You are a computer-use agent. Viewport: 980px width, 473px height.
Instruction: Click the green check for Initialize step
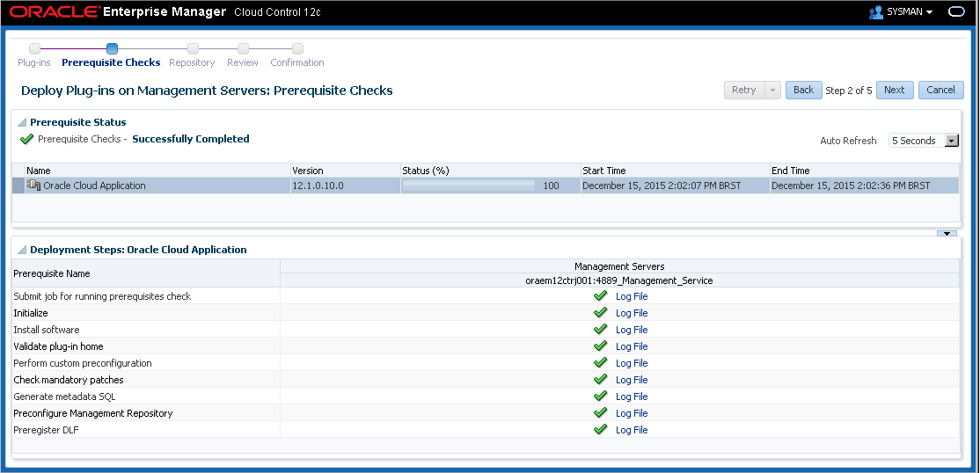(x=601, y=313)
